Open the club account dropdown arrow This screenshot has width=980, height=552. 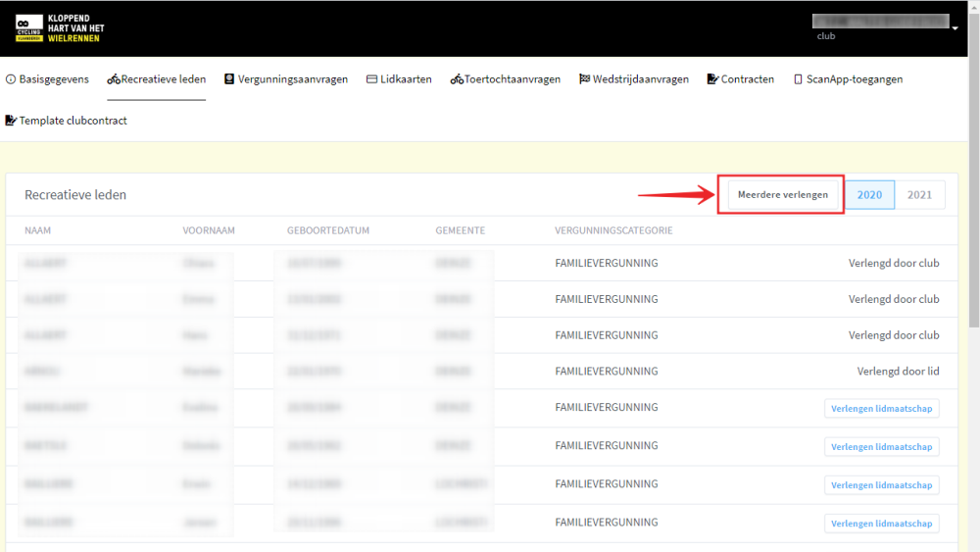coord(955,28)
